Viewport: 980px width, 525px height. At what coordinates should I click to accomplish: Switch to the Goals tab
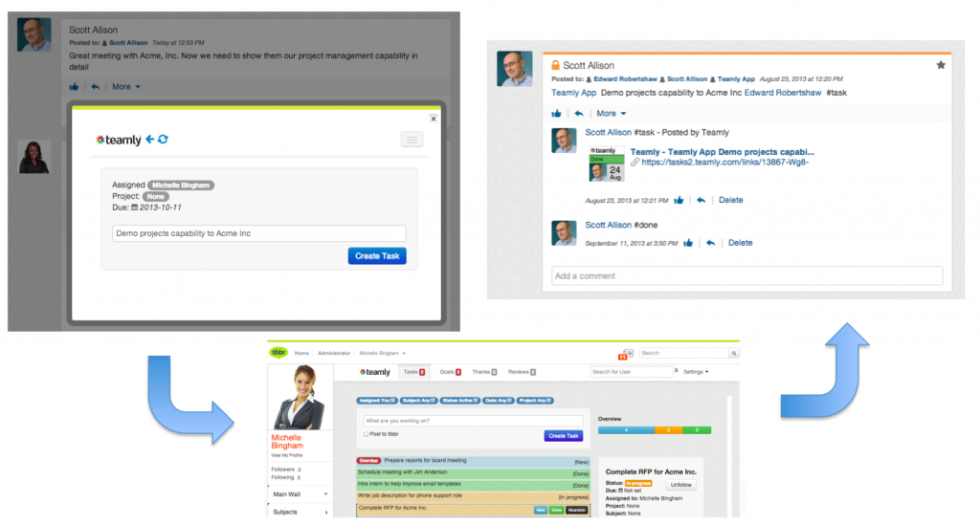point(450,372)
